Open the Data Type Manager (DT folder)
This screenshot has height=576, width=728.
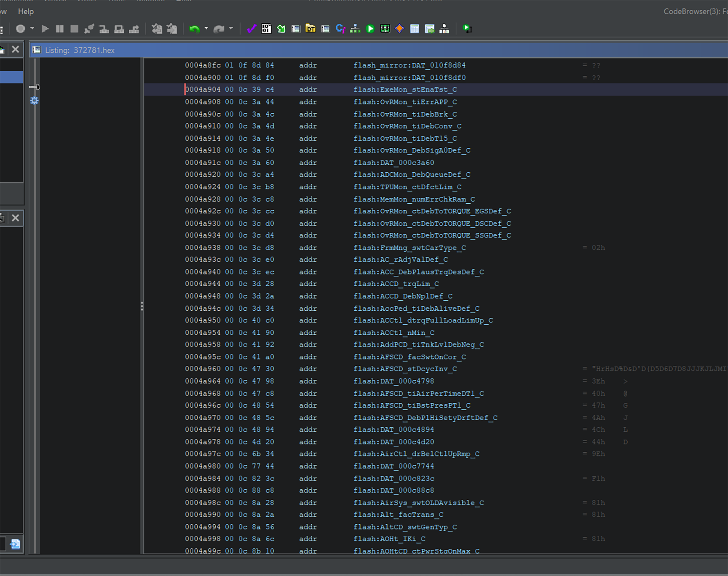pos(310,29)
